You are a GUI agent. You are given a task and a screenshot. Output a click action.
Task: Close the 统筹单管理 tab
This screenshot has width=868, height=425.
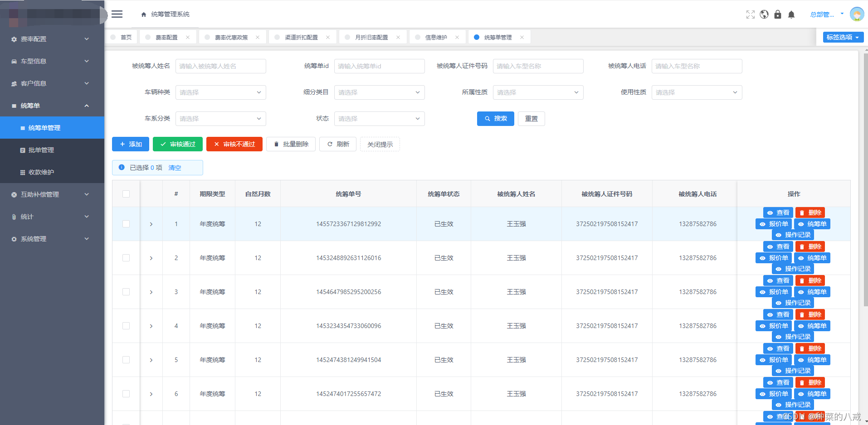click(522, 37)
